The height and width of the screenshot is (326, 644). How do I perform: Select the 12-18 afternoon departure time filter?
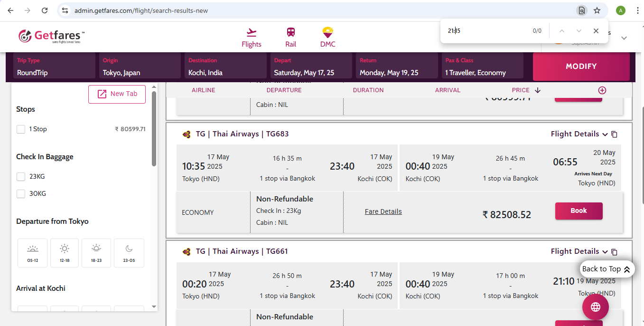coord(65,253)
